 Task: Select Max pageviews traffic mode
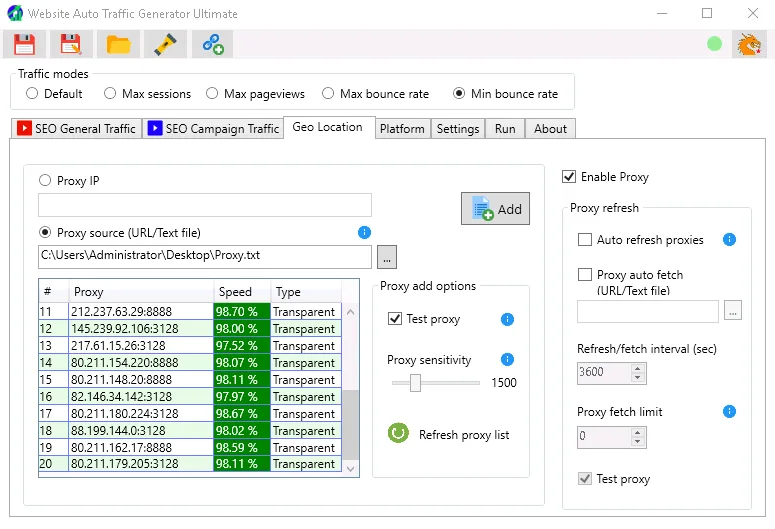point(212,93)
